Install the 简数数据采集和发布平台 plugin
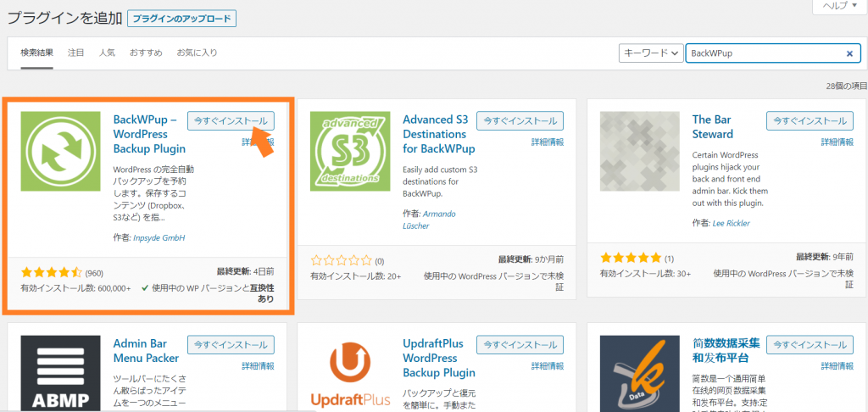The height and width of the screenshot is (412, 868). coord(810,344)
